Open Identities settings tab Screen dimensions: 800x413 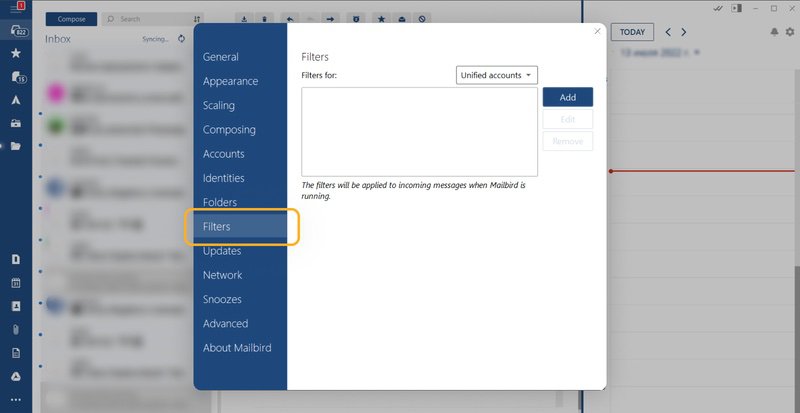tap(223, 178)
